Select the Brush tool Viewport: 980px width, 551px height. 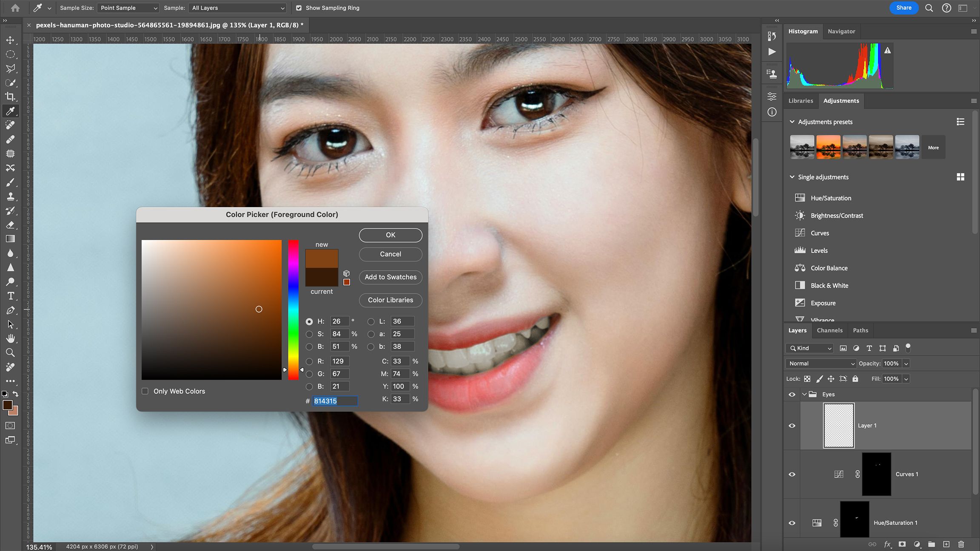click(x=10, y=182)
